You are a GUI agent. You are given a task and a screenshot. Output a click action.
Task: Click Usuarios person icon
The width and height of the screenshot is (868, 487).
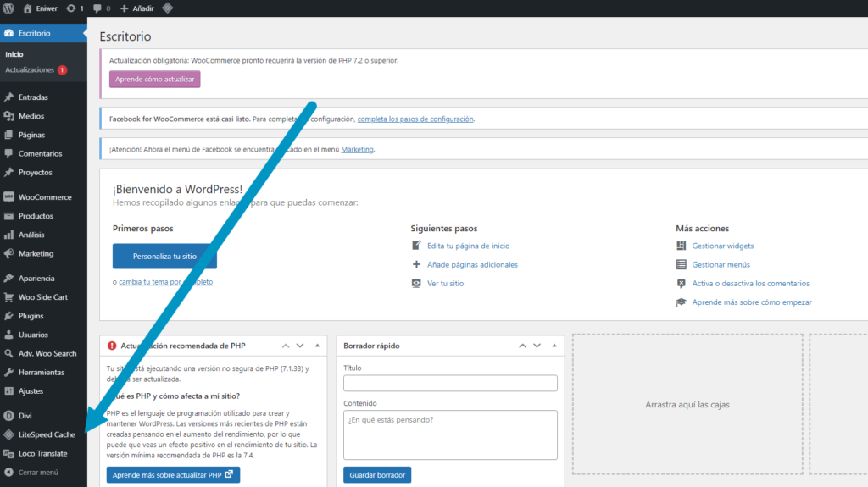8,335
